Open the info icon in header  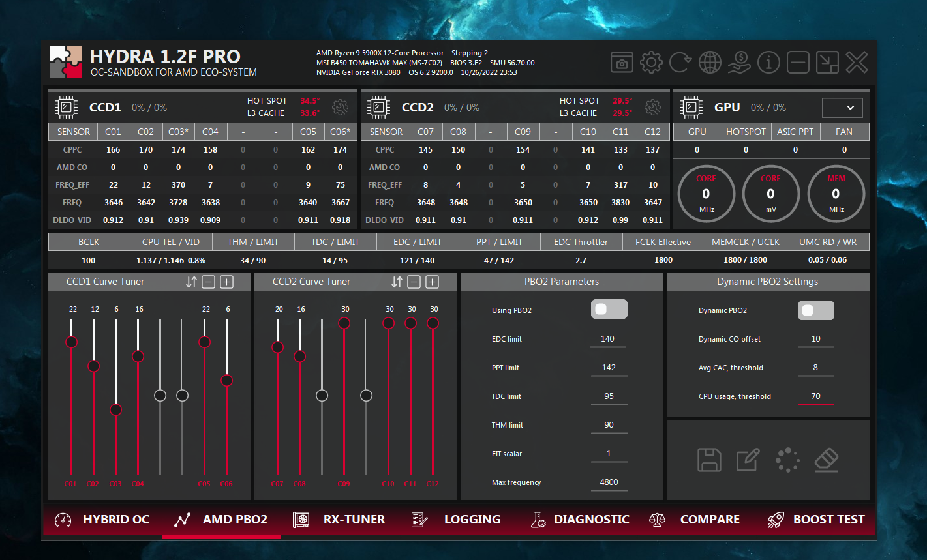(x=768, y=63)
